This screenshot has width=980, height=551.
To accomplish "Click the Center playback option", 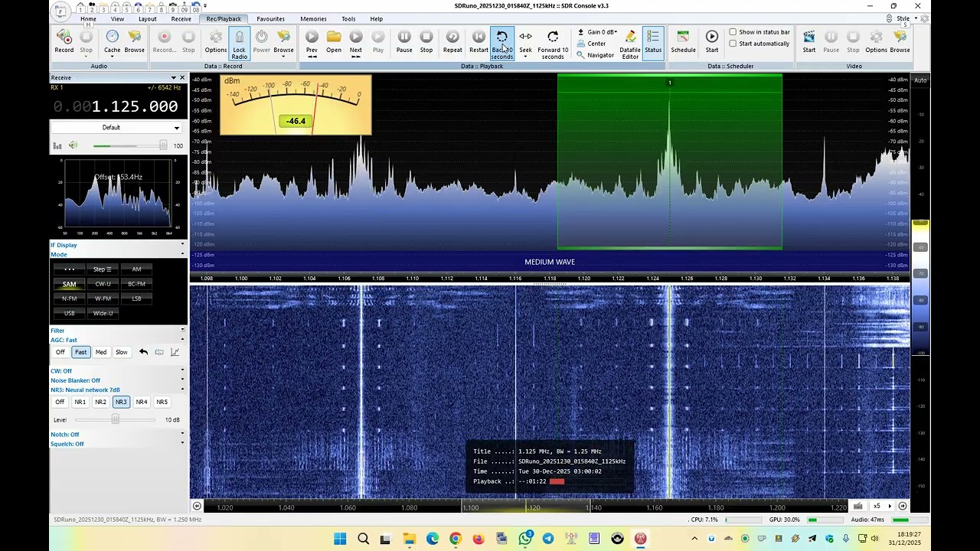I will coord(591,44).
